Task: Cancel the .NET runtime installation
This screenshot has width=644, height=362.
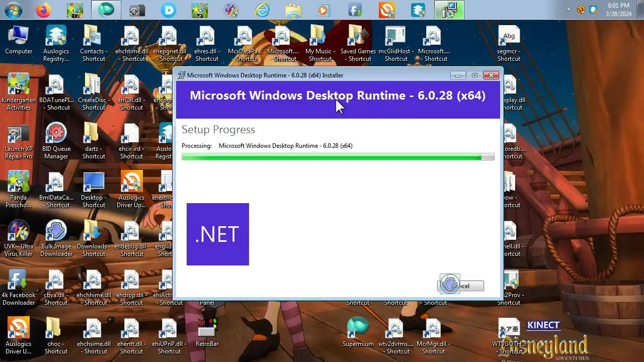Action: (x=460, y=286)
